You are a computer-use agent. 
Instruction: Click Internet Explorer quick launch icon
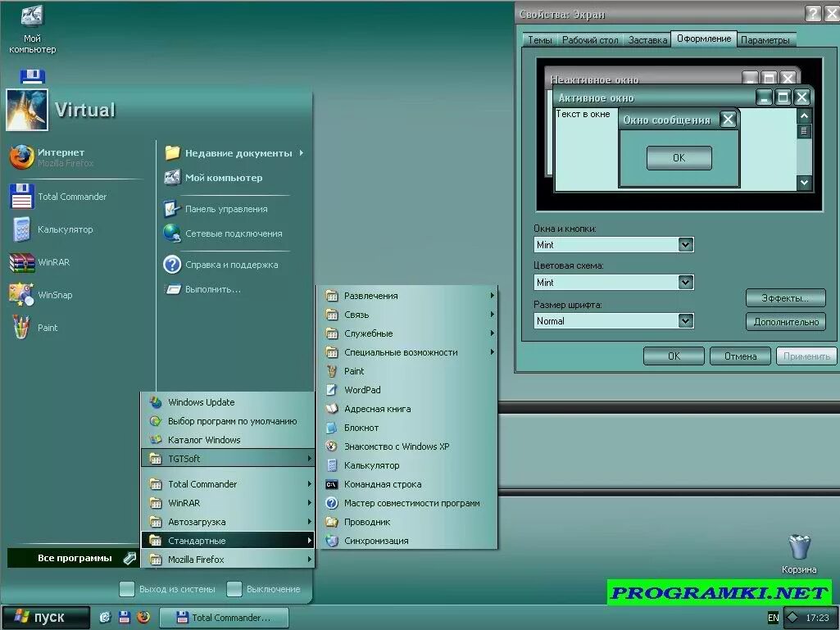tap(105, 617)
